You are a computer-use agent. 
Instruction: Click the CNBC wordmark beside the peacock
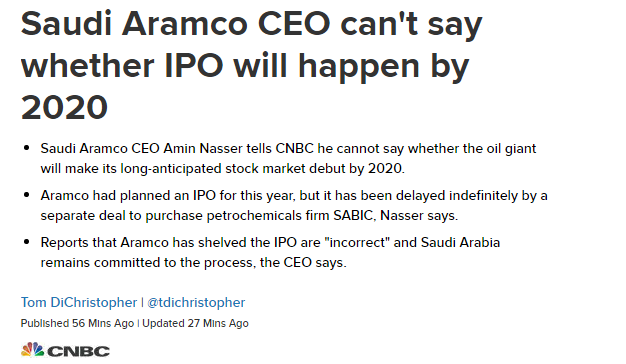point(78,351)
